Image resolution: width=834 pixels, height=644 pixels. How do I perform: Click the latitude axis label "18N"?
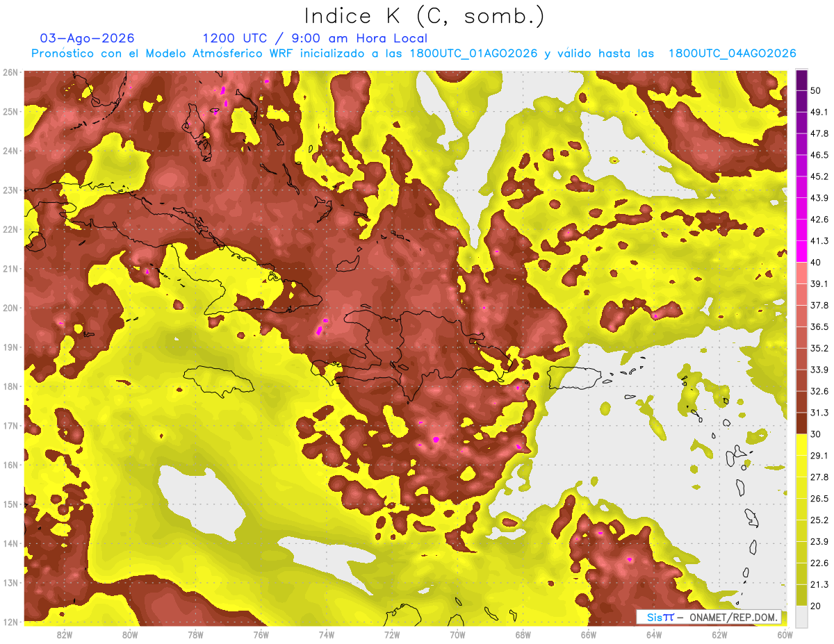10,386
